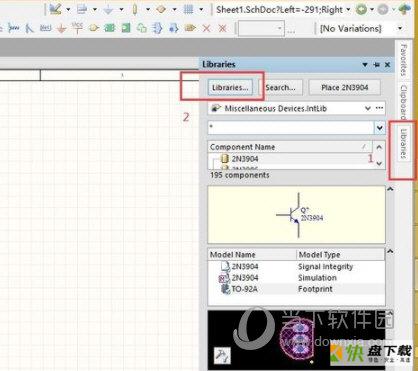Screen dimensions: 418x371
Task: Open the Libraries panel options arrow
Action: pos(365,65)
